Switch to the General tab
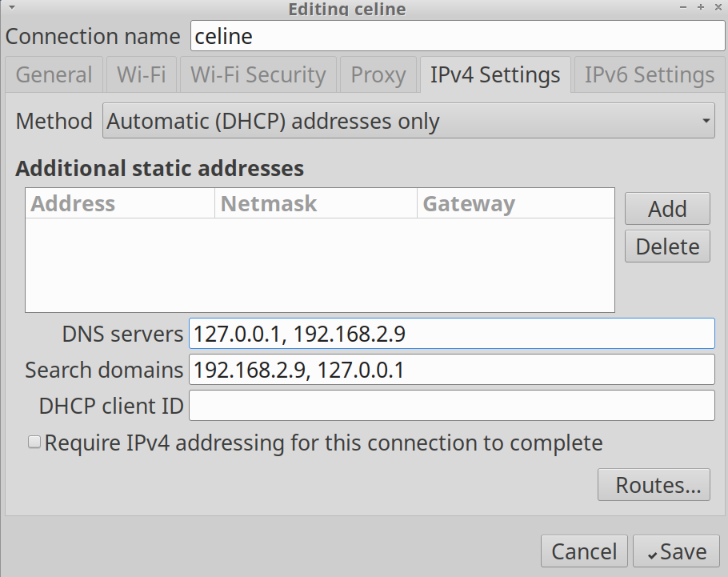Viewport: 728px width, 577px height. 54,75
